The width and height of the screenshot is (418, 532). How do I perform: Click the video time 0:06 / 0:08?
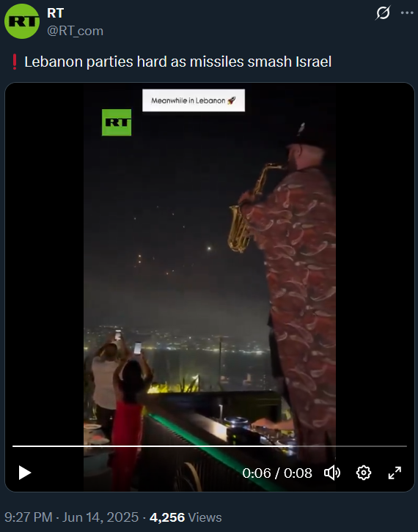coord(277,473)
